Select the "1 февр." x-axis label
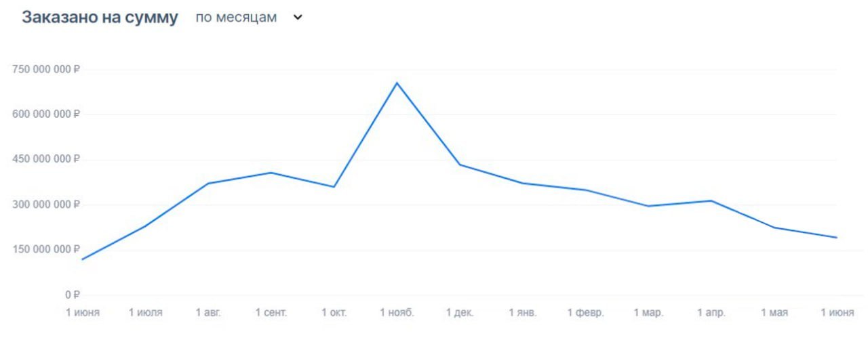The image size is (868, 340). [x=585, y=313]
